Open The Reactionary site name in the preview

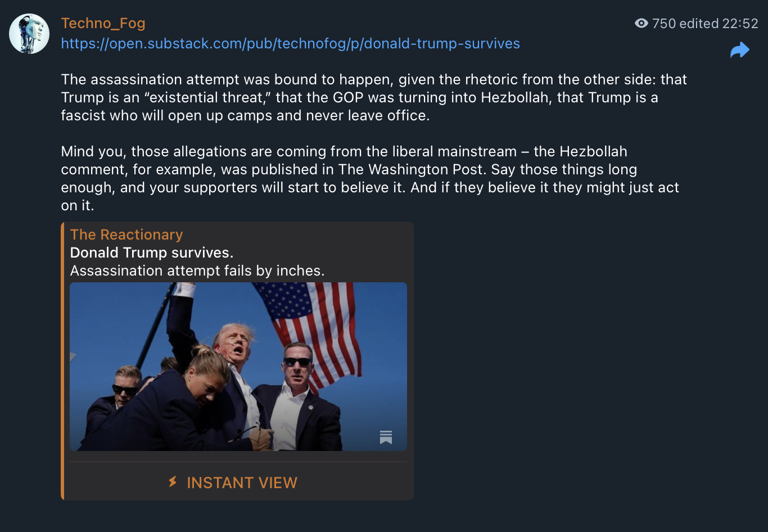coord(127,235)
